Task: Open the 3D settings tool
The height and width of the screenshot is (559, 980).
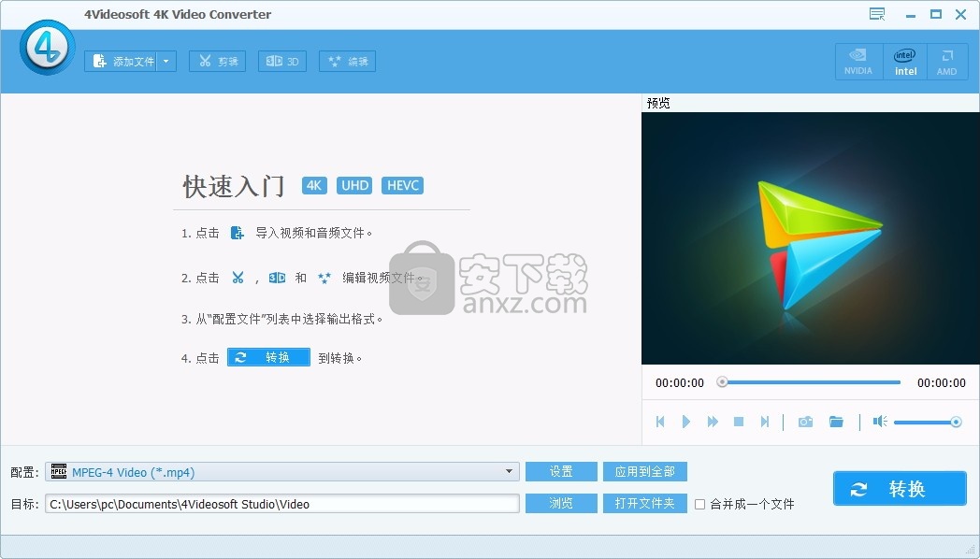Action: point(281,61)
